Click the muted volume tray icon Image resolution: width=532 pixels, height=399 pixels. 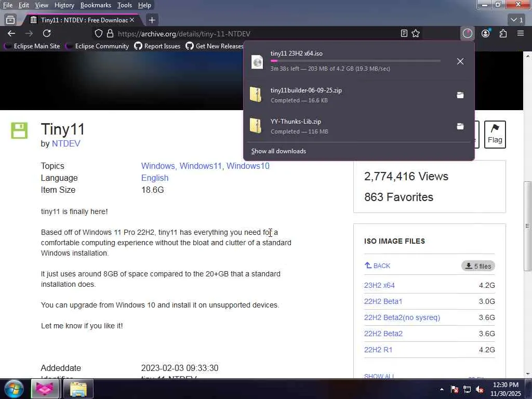coord(480,389)
